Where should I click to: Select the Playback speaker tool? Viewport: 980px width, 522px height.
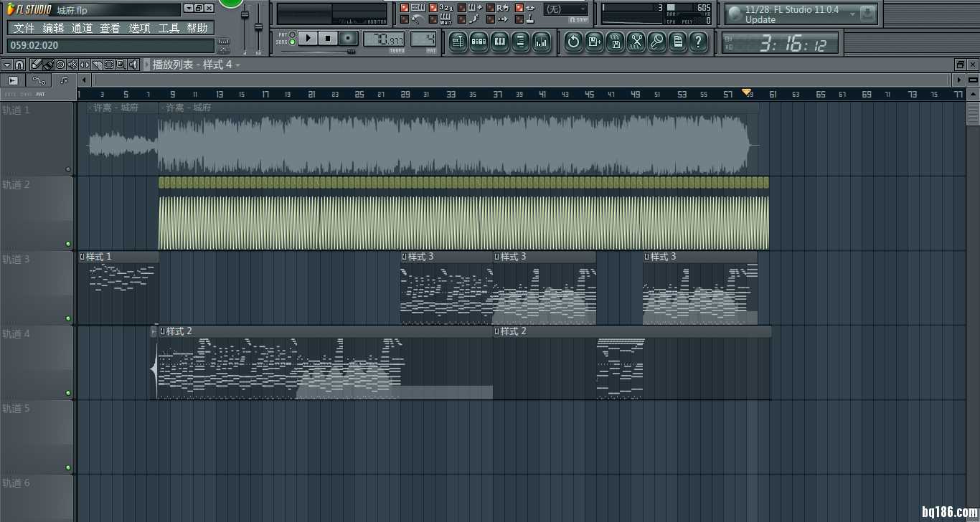tap(133, 65)
